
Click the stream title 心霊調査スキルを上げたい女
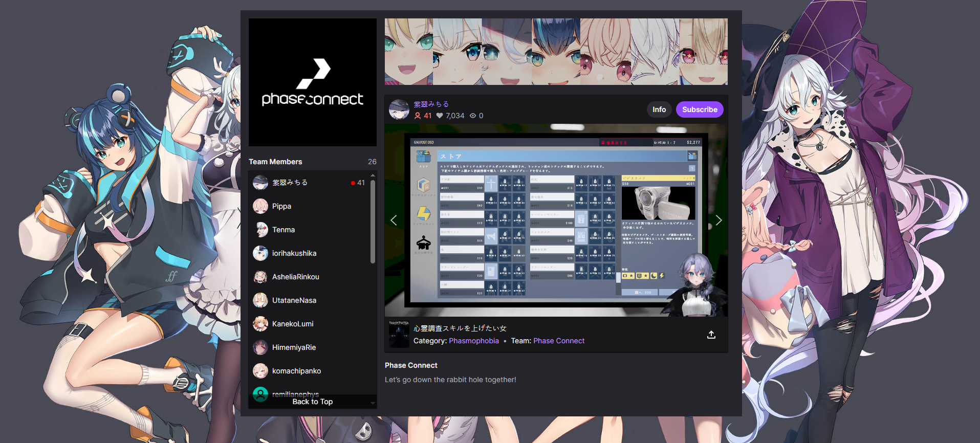460,328
